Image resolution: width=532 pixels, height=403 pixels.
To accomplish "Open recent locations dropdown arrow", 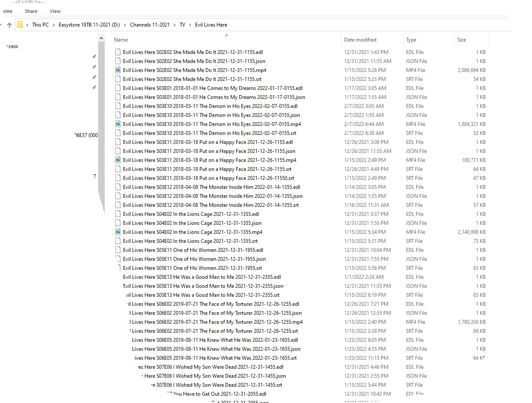I will coord(1,25).
